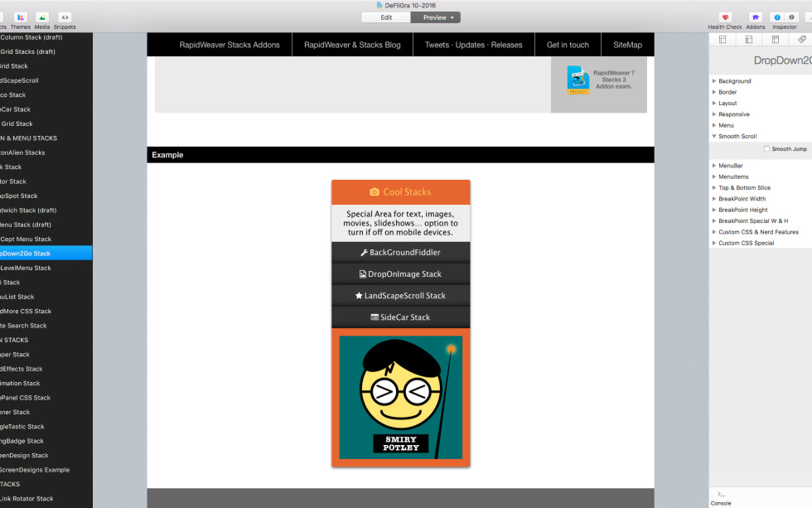The width and height of the screenshot is (812, 508).
Task: Click the RapidWeaver 7 Stacks 3 Addon text
Action: 614,80
